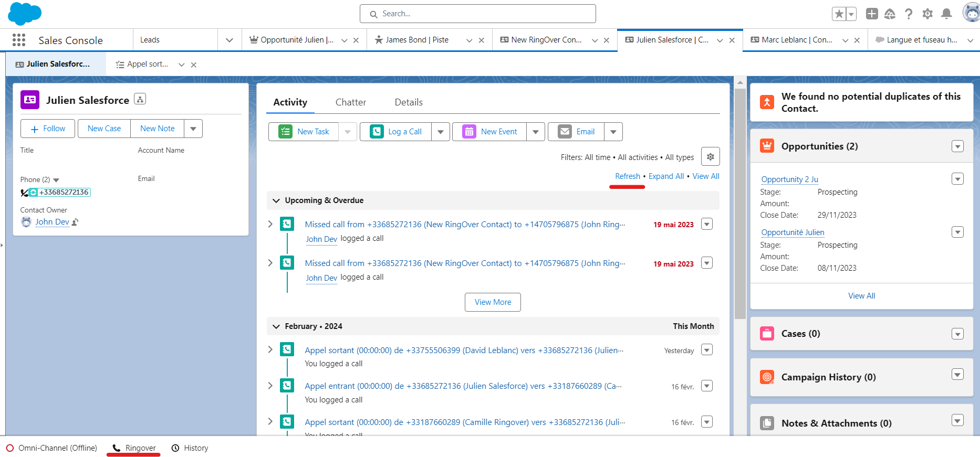Switch to the Details tab
The image size is (980, 457).
[x=409, y=102]
